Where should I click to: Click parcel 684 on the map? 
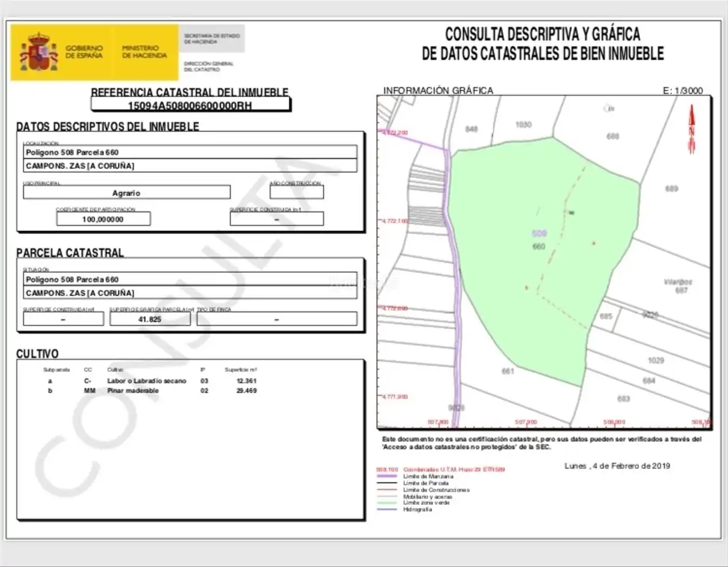pos(649,381)
